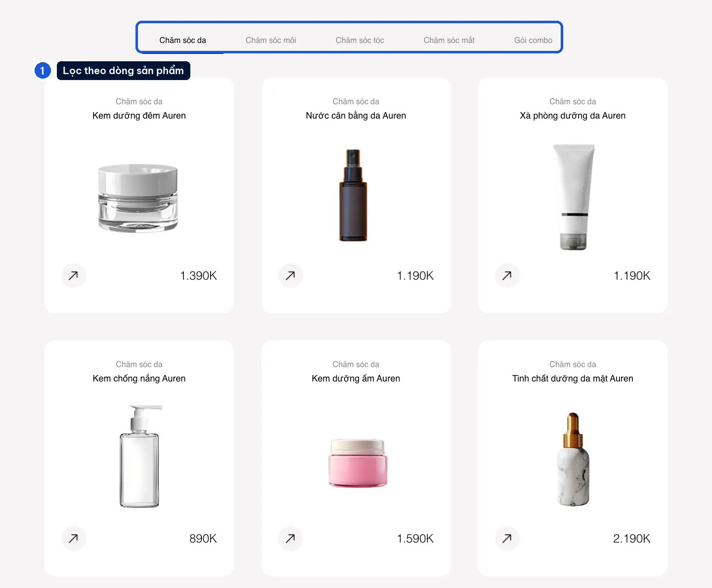Open arrow icon on Tinh chất dưỡng da mặt Auren card
Image resolution: width=712 pixels, height=588 pixels.
(507, 539)
